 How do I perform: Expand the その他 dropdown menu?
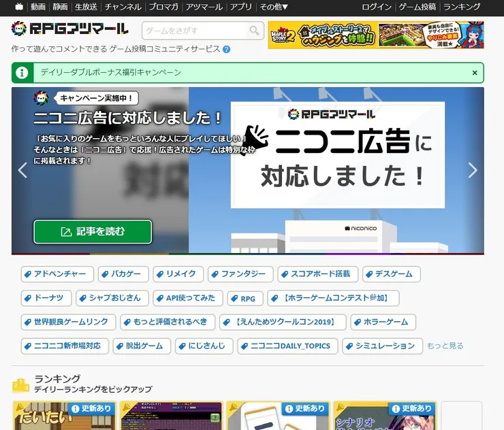pos(274,7)
